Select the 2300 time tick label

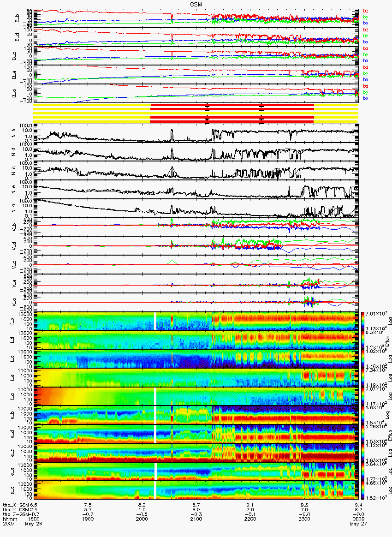tap(304, 519)
